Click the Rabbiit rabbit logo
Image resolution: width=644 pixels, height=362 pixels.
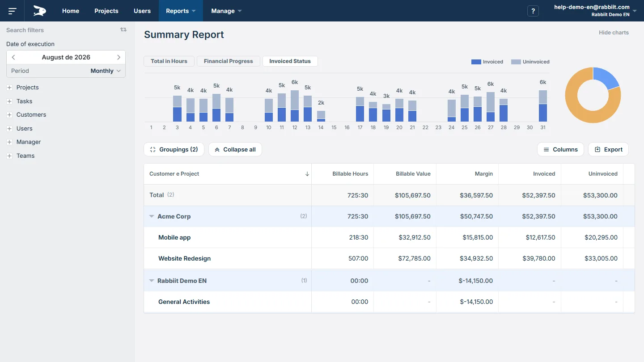point(40,11)
